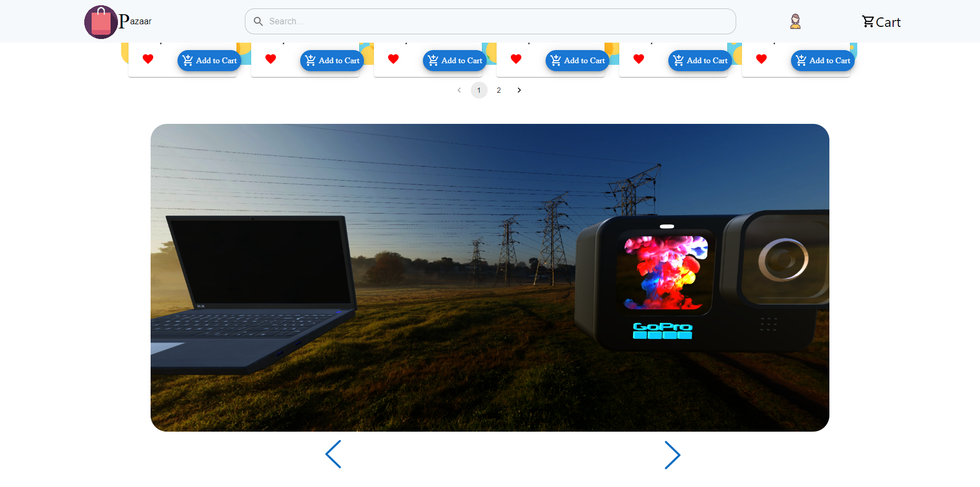The width and height of the screenshot is (980, 487).
Task: Click the magnifying glass search icon
Action: [258, 21]
